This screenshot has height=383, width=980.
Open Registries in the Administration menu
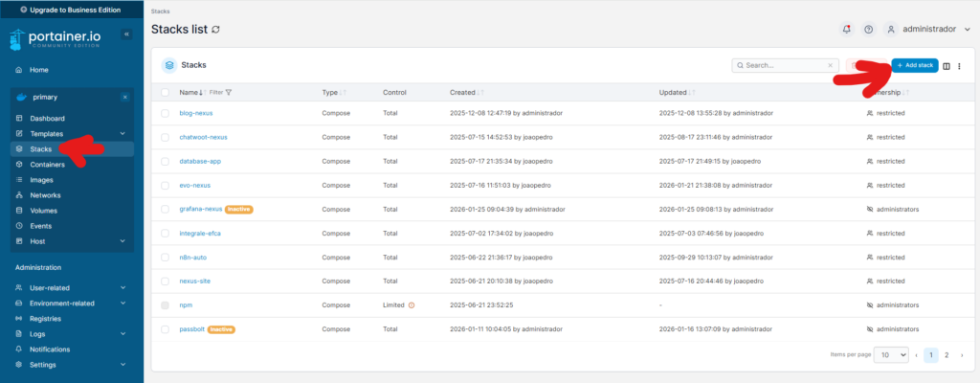tap(45, 319)
